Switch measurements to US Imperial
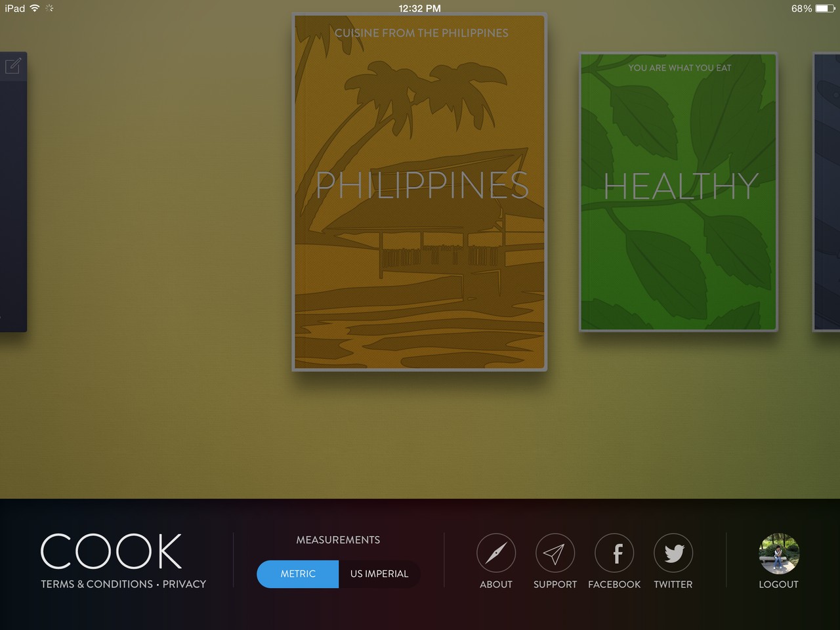The image size is (840, 630). pyautogui.click(x=379, y=574)
